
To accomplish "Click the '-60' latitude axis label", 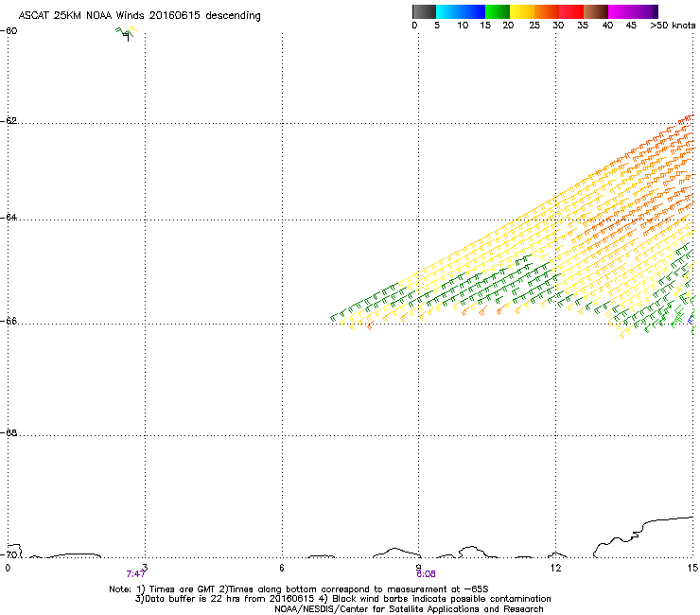I will click(x=9, y=31).
